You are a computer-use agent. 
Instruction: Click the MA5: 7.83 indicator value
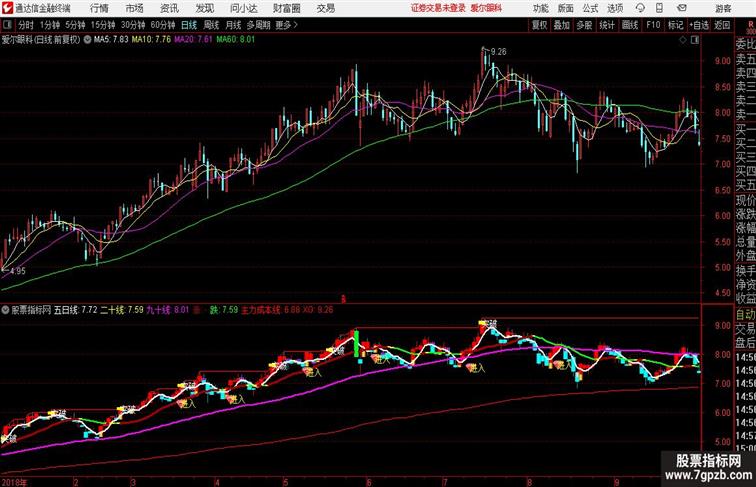coord(111,40)
